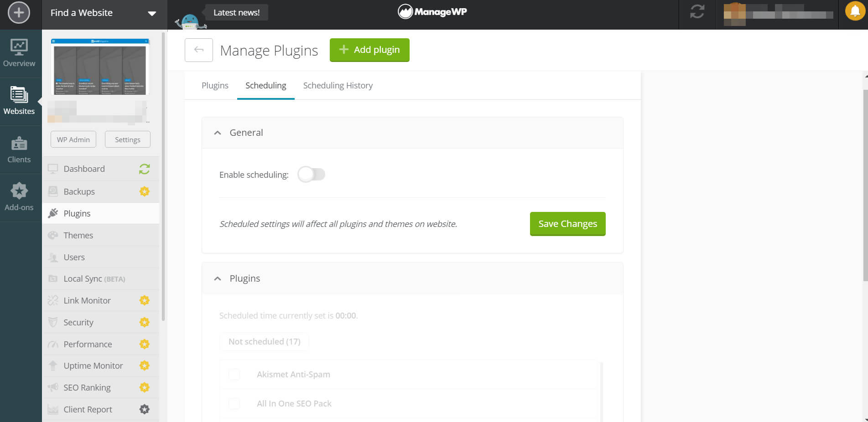Screen dimensions: 868x422
Task: Check the Akismet Anti-Spam checkbox
Action: (234, 375)
